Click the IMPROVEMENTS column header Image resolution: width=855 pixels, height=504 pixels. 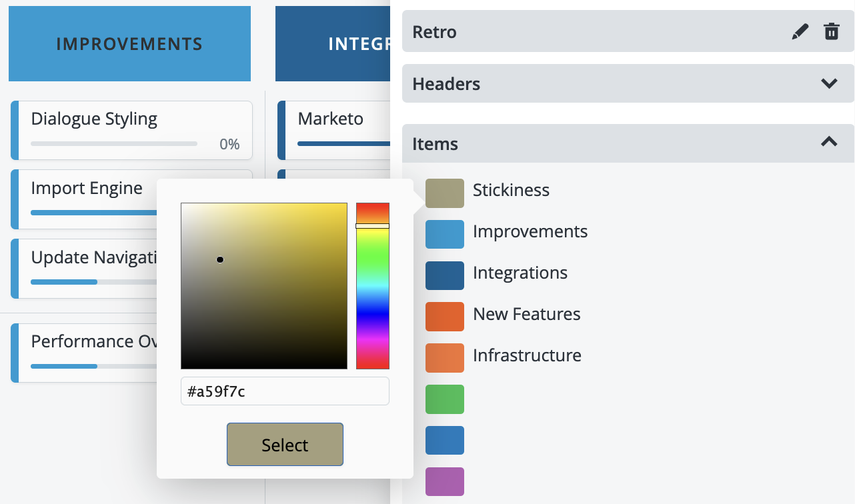(x=129, y=44)
